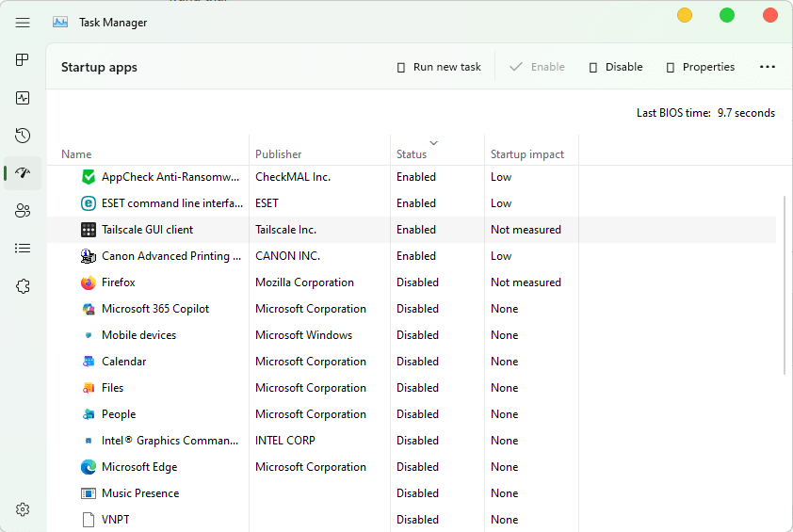Click the Microsoft Edge icon

[89, 467]
